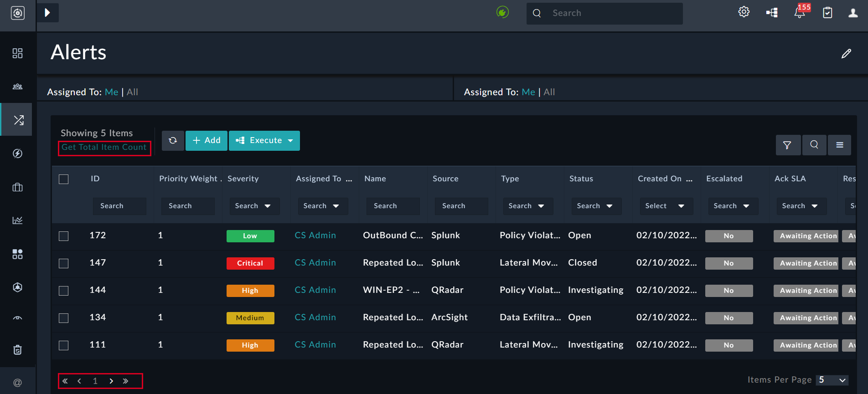This screenshot has height=394, width=868.
Task: Select the checkbox for alert 147
Action: 64,263
